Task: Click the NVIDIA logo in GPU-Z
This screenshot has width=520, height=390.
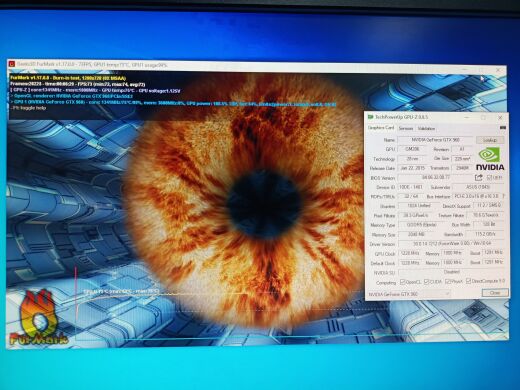Action: pyautogui.click(x=490, y=160)
